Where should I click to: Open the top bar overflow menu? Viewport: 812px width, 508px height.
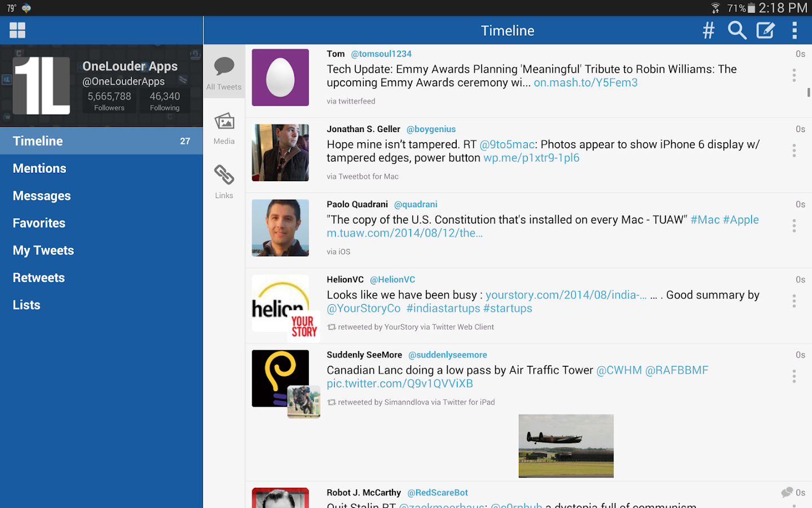click(795, 30)
